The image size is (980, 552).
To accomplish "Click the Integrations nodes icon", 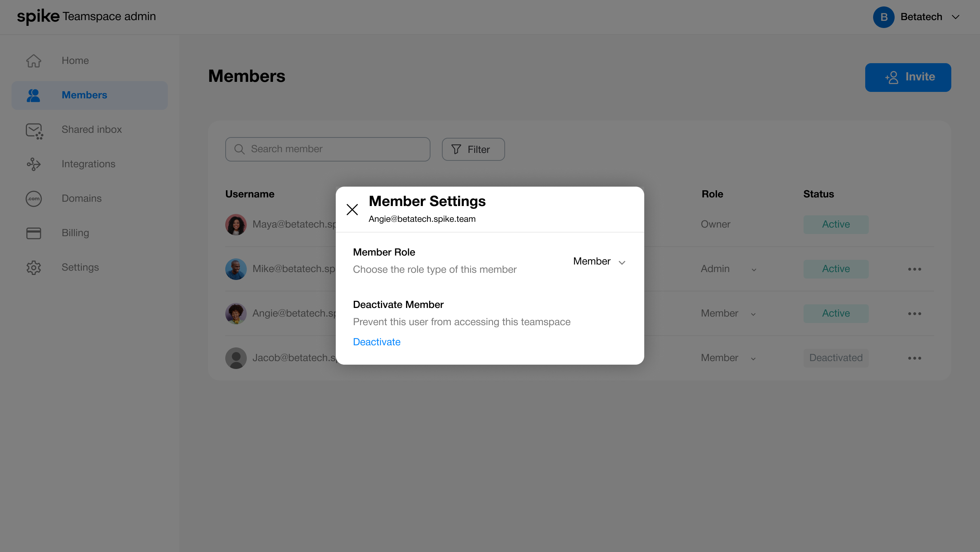I will [x=33, y=164].
